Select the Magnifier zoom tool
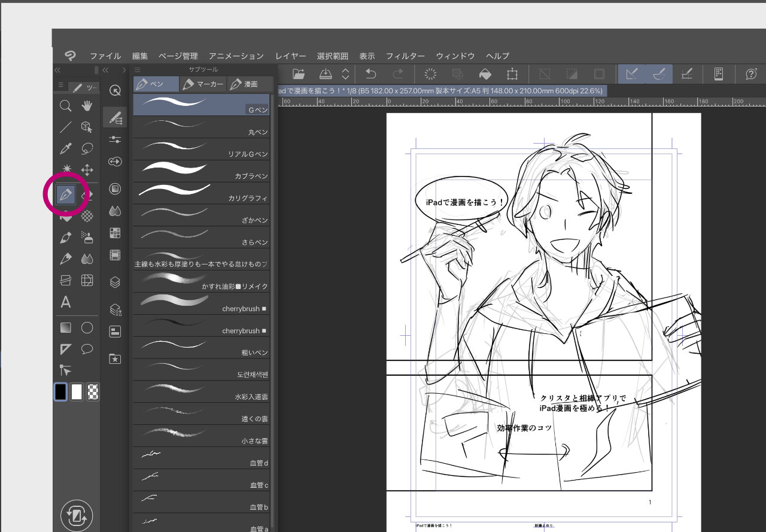The width and height of the screenshot is (766, 532). pyautogui.click(x=66, y=106)
